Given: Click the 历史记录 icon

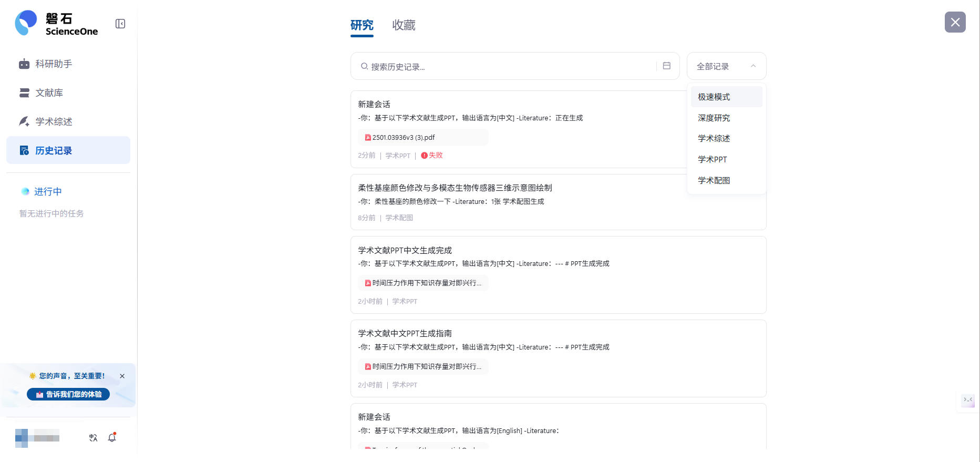Looking at the screenshot, I should pyautogui.click(x=24, y=150).
